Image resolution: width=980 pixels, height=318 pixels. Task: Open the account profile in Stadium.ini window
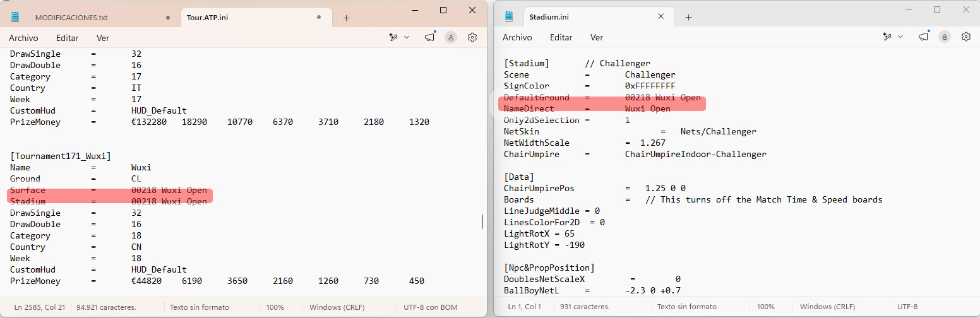pos(945,38)
